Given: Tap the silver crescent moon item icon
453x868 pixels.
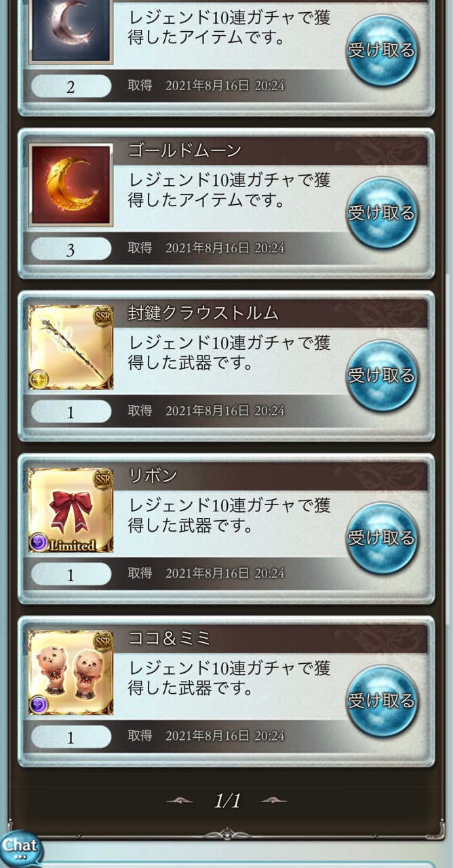Looking at the screenshot, I should [71, 31].
